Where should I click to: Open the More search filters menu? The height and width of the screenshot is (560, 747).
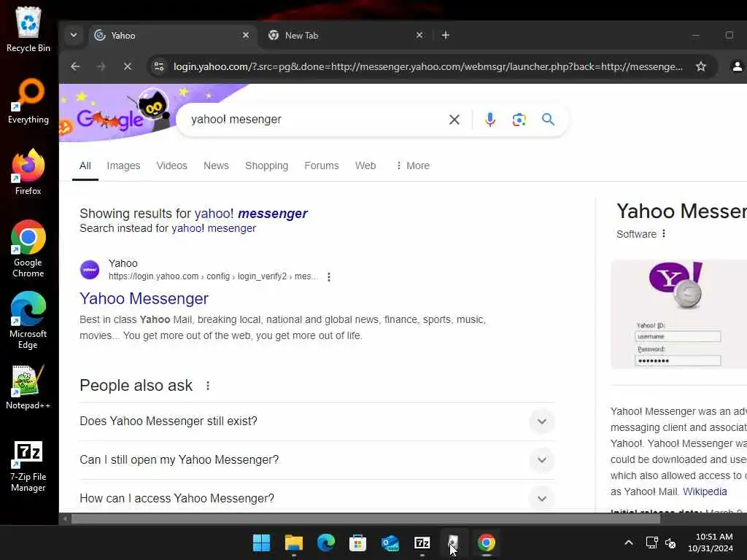[413, 166]
